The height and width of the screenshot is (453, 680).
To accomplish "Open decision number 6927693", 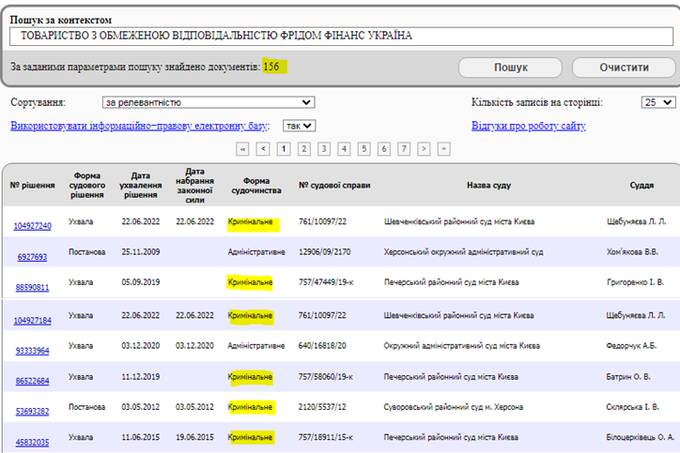I will (x=32, y=257).
